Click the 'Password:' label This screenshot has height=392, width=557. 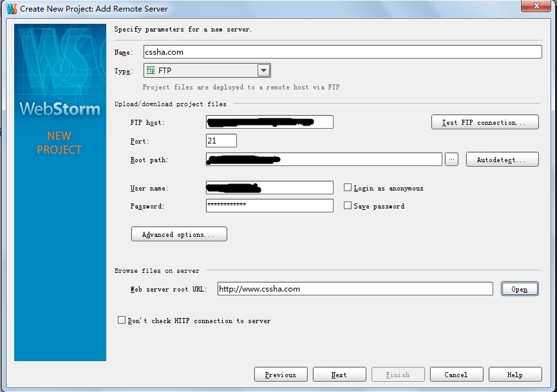tap(147, 206)
